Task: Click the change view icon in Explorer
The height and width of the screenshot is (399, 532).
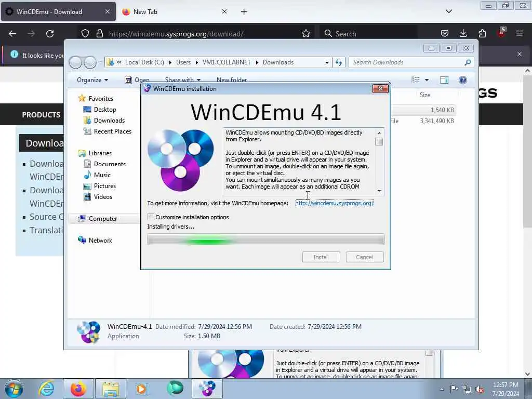Action: pos(416,80)
